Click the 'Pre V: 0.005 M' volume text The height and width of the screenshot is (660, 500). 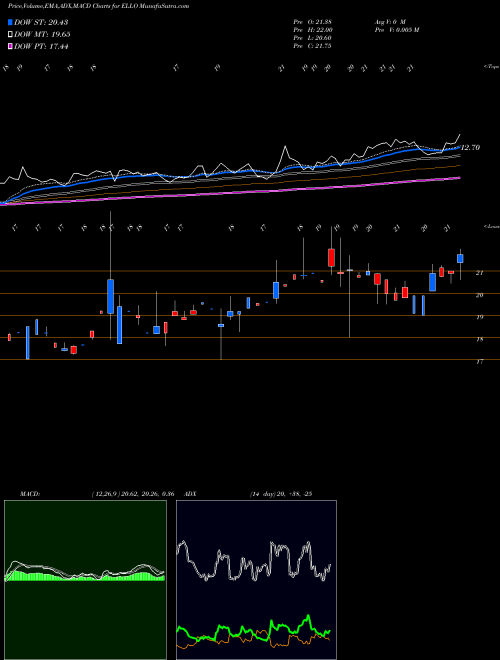(396, 30)
